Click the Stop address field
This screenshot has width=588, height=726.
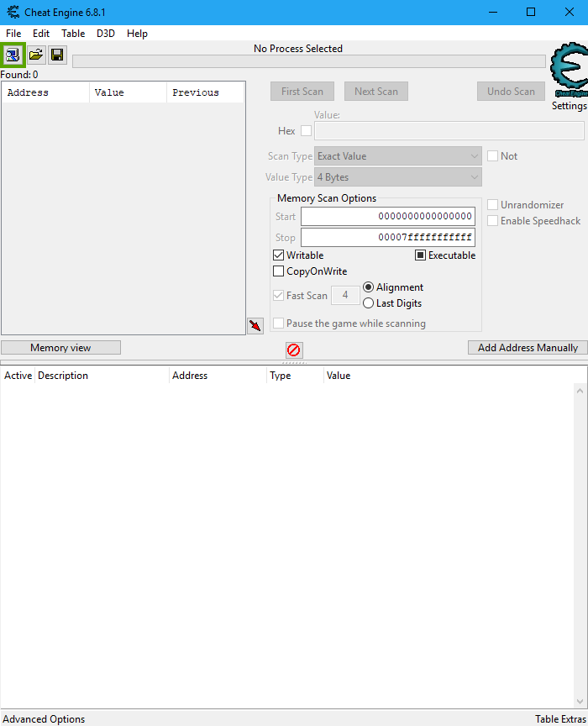pos(388,238)
